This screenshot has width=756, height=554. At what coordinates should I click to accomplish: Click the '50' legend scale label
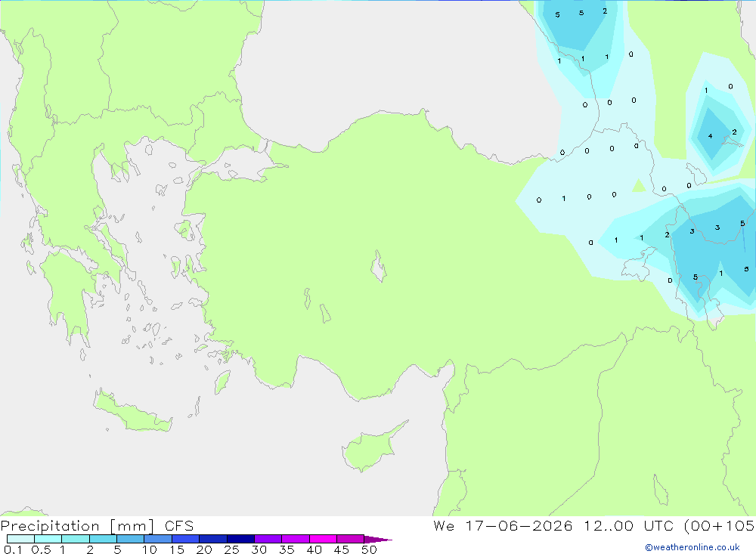370,549
